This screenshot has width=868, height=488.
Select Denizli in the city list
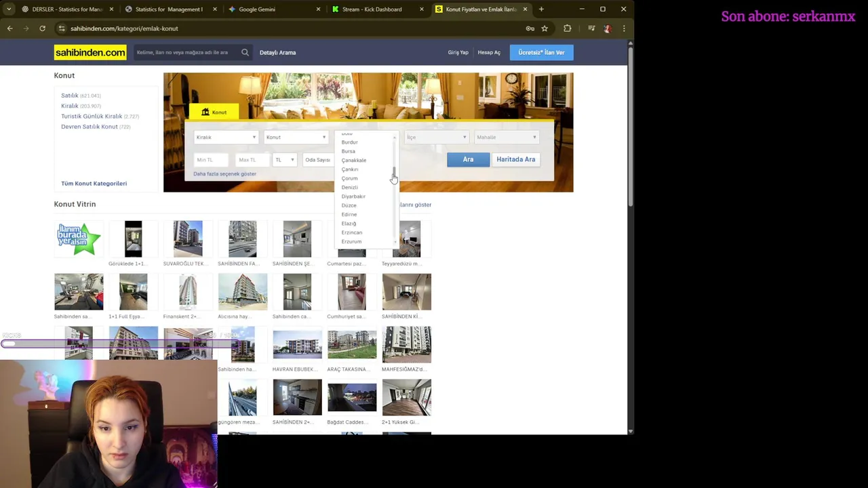(349, 187)
